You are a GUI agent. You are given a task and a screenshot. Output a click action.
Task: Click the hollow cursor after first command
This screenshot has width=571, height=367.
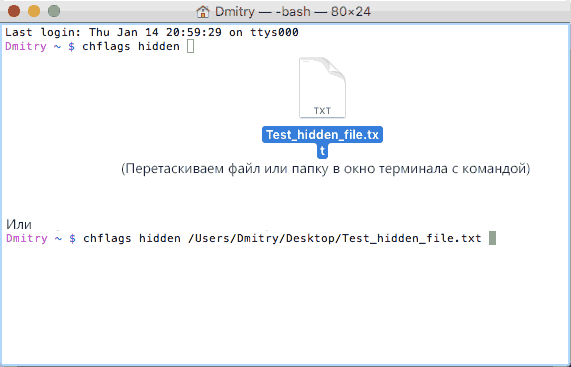190,47
